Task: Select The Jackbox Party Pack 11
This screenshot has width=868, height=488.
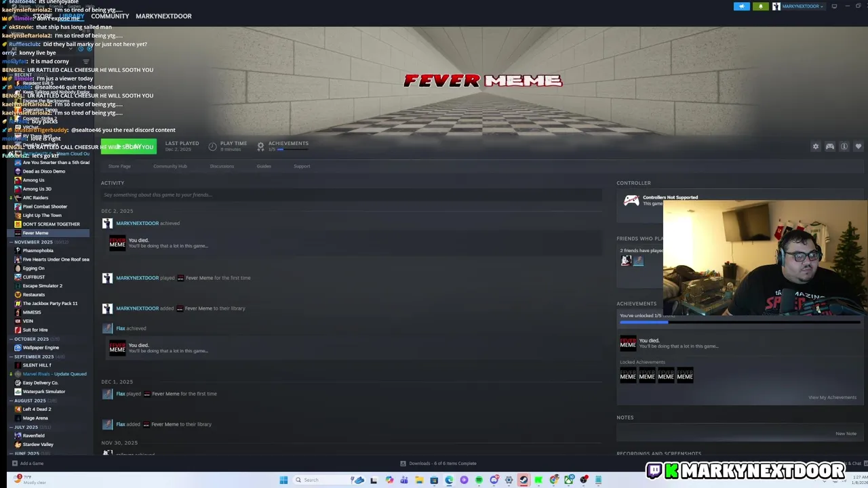Action: pos(50,304)
